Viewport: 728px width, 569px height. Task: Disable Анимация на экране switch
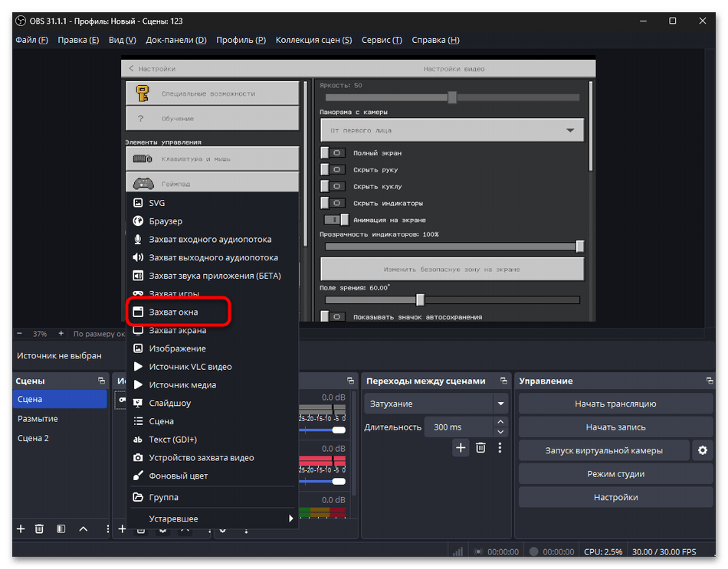tap(336, 220)
